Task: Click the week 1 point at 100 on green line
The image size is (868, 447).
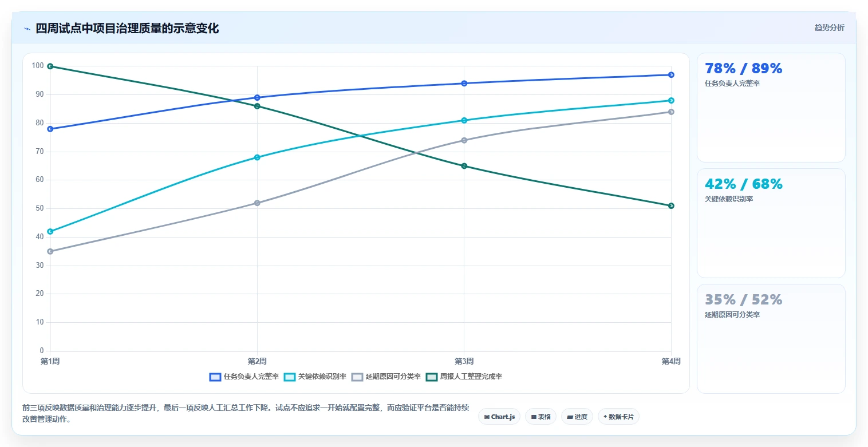Action: point(50,66)
